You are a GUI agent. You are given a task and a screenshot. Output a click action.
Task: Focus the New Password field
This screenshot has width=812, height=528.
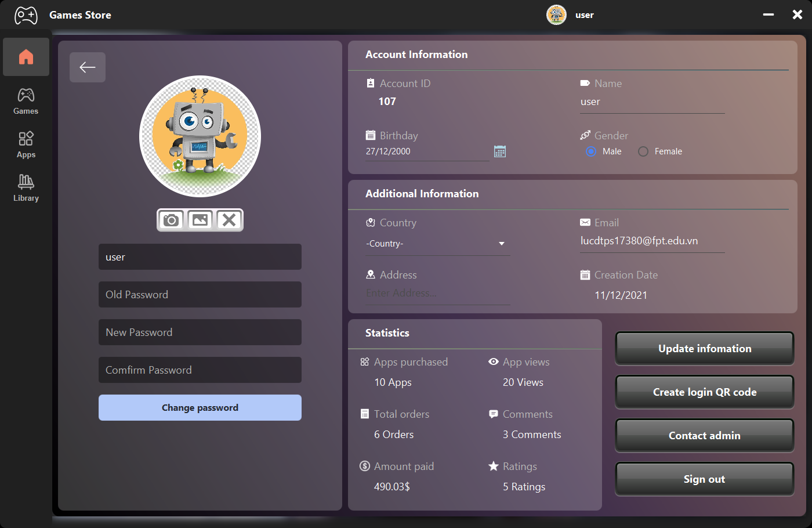point(200,332)
